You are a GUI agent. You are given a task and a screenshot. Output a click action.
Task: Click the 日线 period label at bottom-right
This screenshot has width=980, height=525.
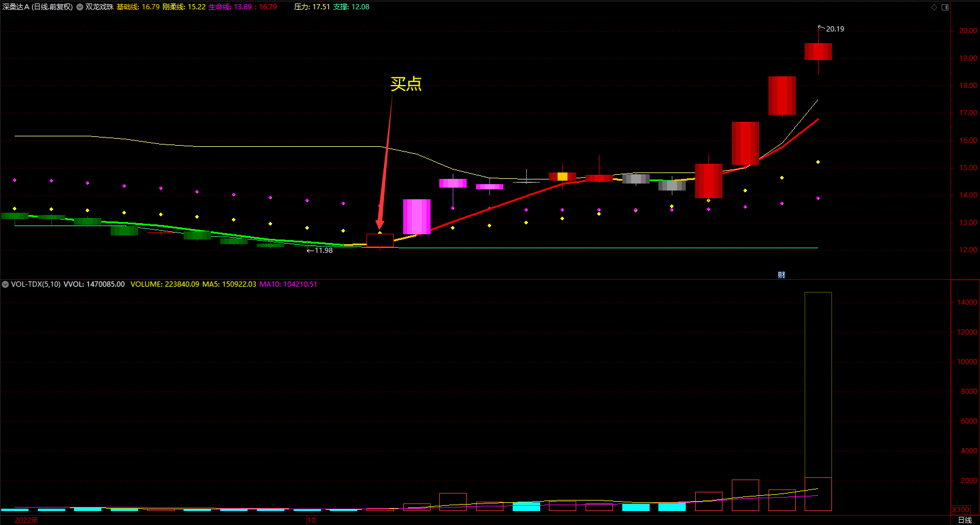pos(965,520)
